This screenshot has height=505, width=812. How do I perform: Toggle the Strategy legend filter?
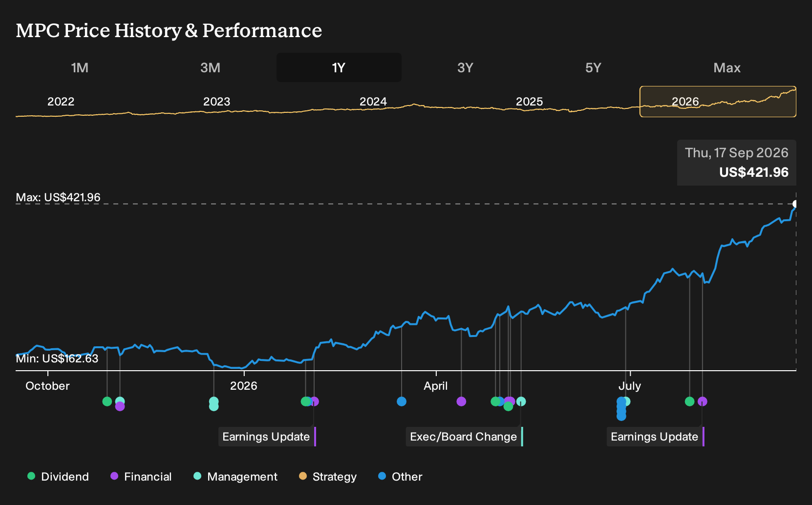(x=328, y=477)
